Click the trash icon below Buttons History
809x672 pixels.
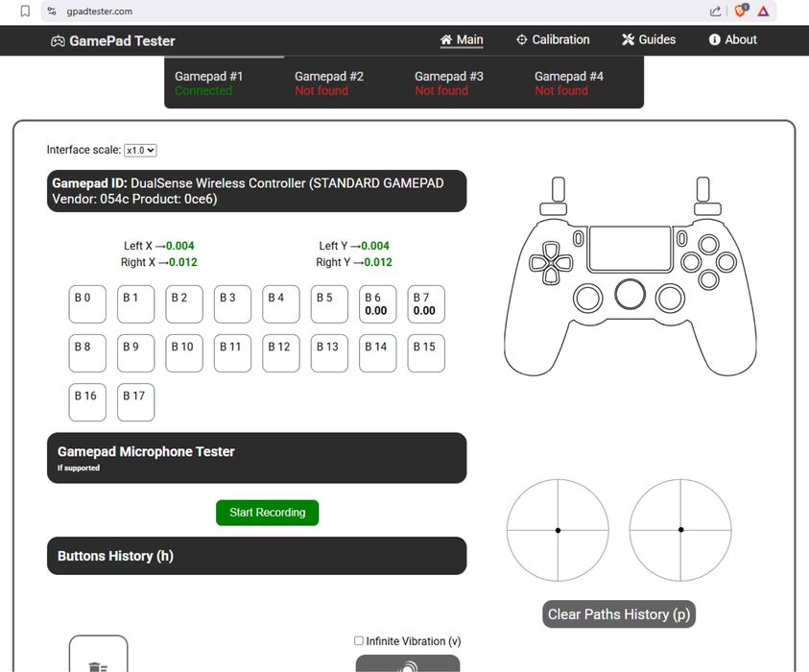pyautogui.click(x=98, y=667)
